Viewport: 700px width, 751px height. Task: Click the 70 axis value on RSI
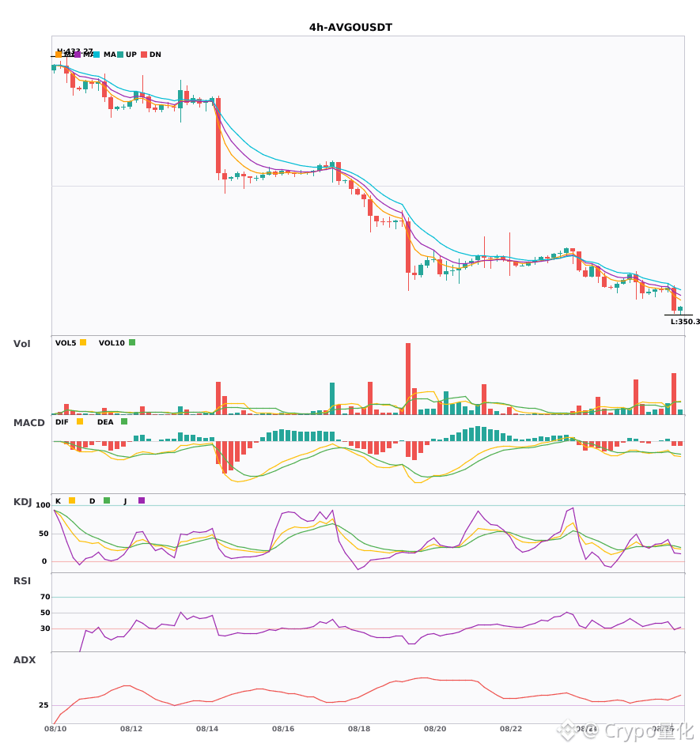[45, 597]
